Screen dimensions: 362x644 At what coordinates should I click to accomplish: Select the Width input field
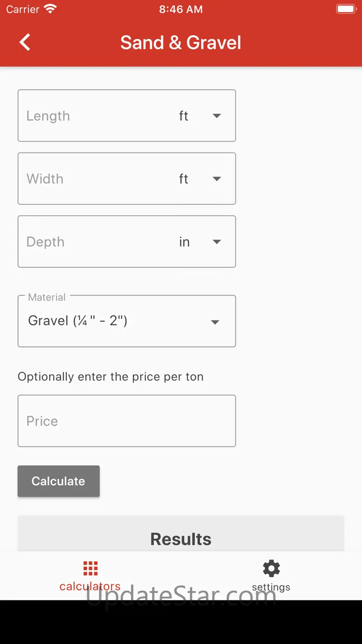point(93,179)
